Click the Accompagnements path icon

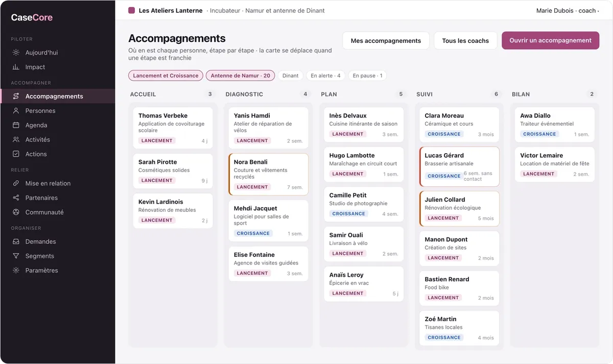[x=16, y=96]
